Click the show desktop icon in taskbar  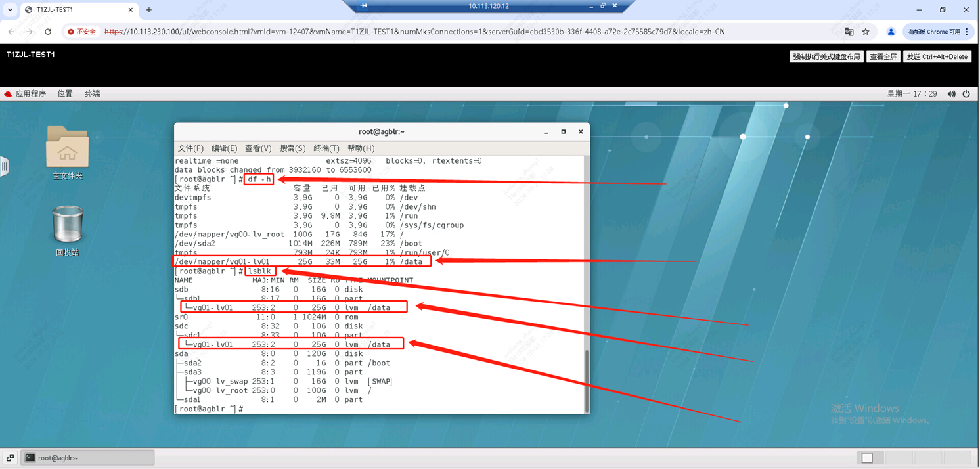[10, 458]
